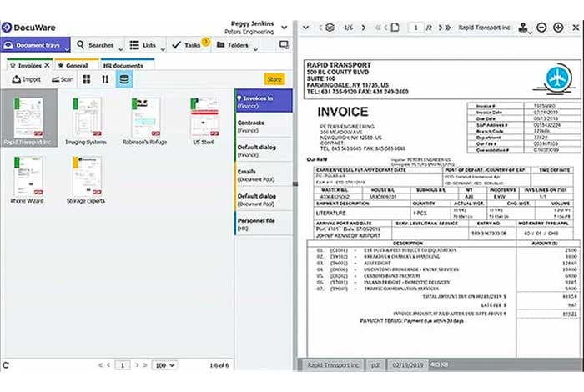Zoom out with the minus icon

coord(541,28)
